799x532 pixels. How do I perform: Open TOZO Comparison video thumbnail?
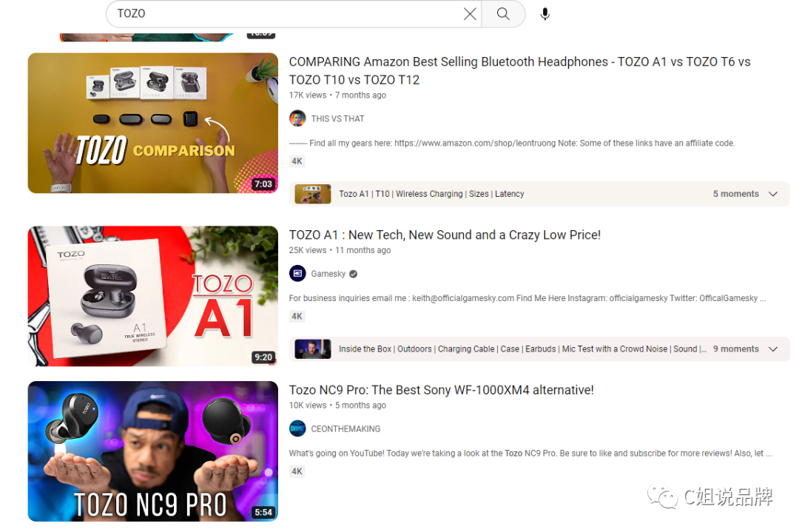153,123
